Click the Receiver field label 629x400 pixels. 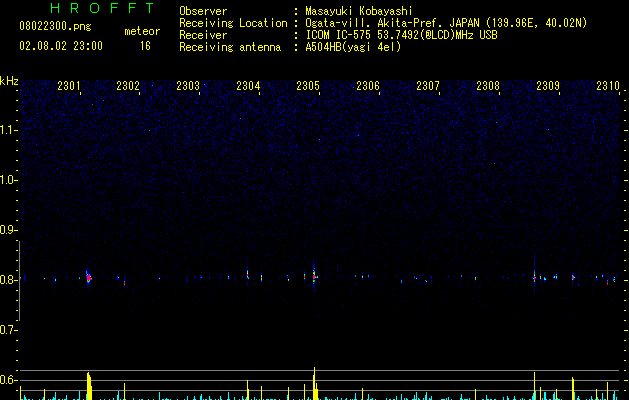click(203, 35)
